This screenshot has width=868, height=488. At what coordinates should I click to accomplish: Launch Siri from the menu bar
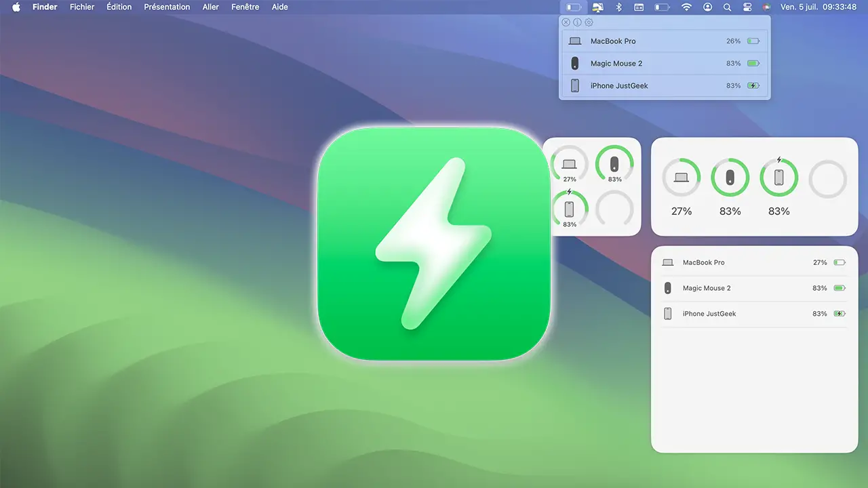click(x=767, y=7)
